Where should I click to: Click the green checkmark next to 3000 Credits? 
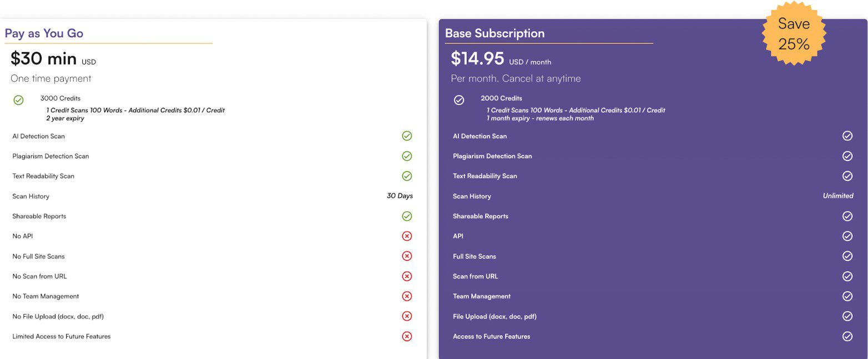(18, 100)
